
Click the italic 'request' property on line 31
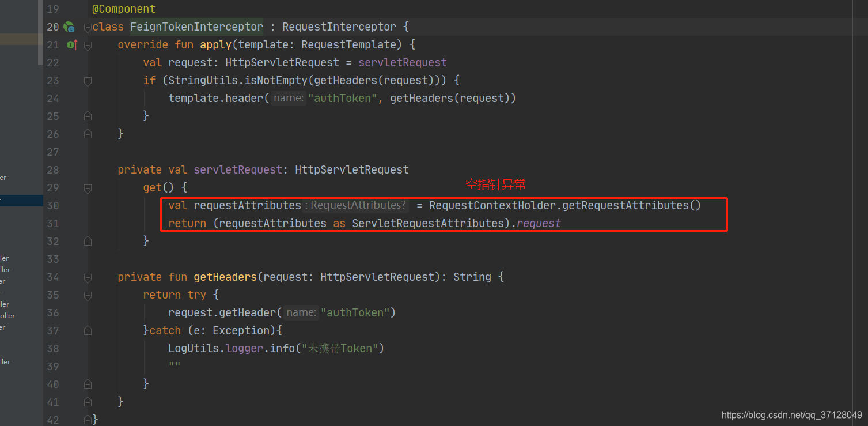(x=539, y=223)
